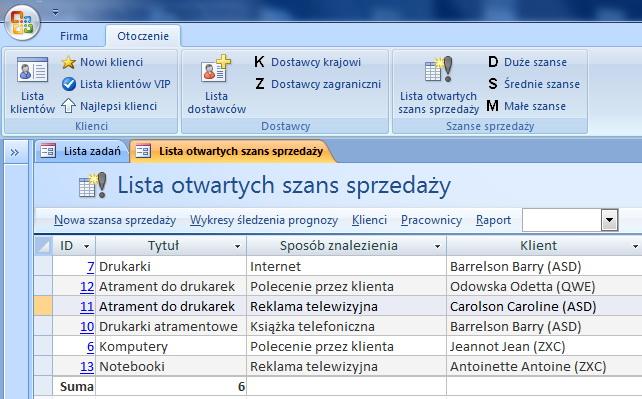
Task: Click the Nowi klienci star icon
Action: (69, 62)
